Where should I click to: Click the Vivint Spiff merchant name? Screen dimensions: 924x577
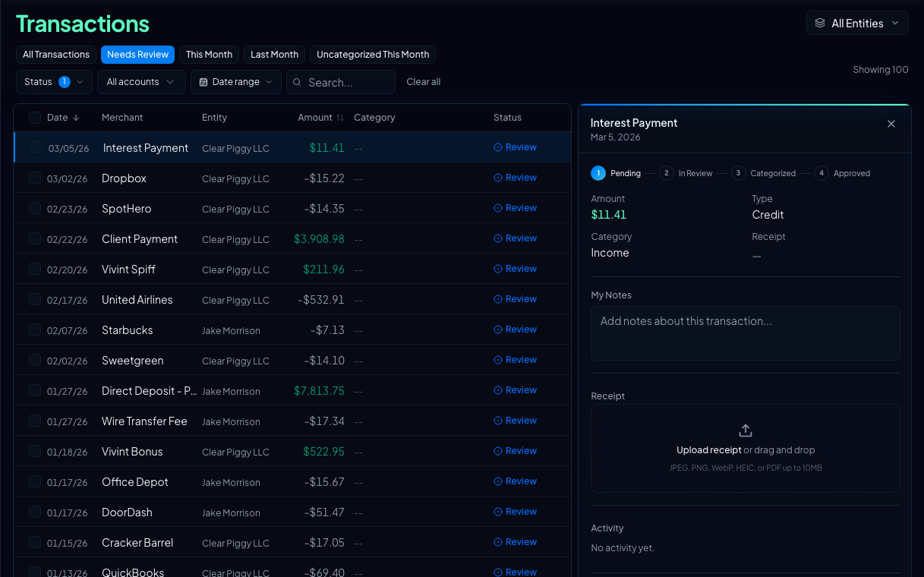coord(128,270)
